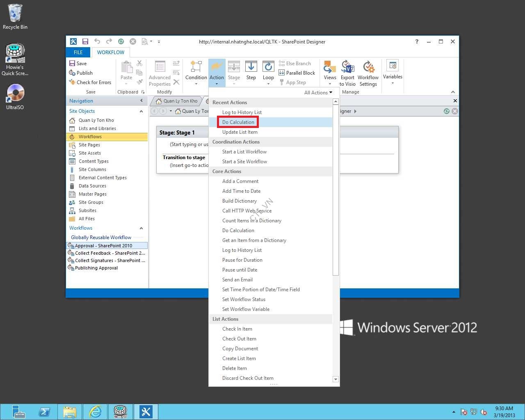525x420 pixels.
Task: Select Do Calculation from Recent Actions
Action: tap(238, 122)
